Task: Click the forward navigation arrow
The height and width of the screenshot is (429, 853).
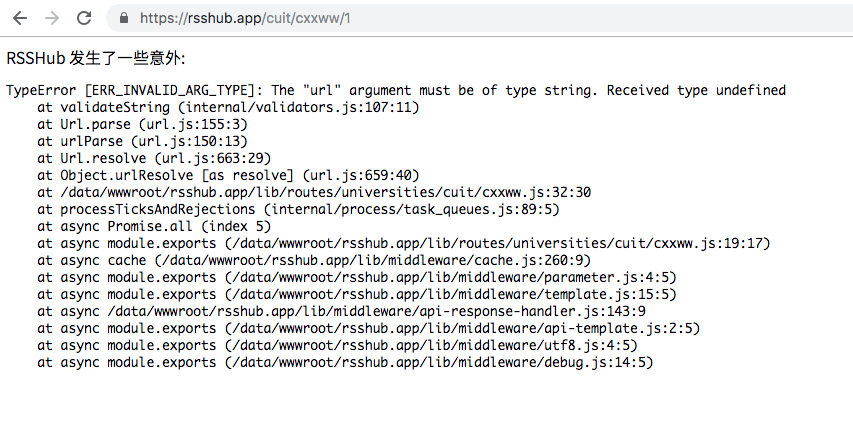Action: click(52, 18)
